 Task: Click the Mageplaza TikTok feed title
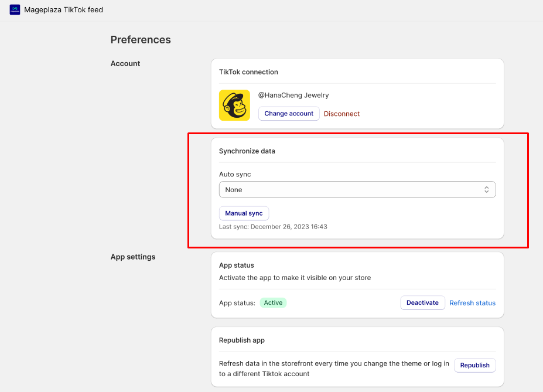pyautogui.click(x=64, y=10)
